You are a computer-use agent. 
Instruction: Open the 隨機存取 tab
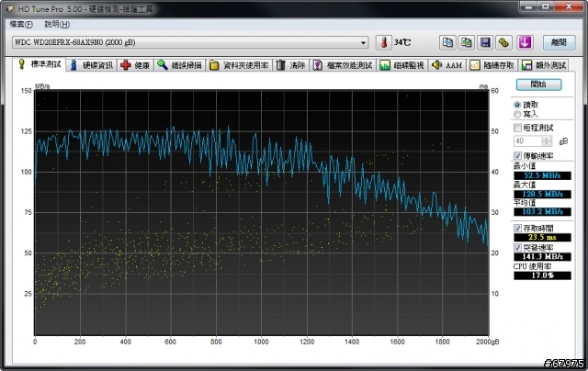coord(492,65)
